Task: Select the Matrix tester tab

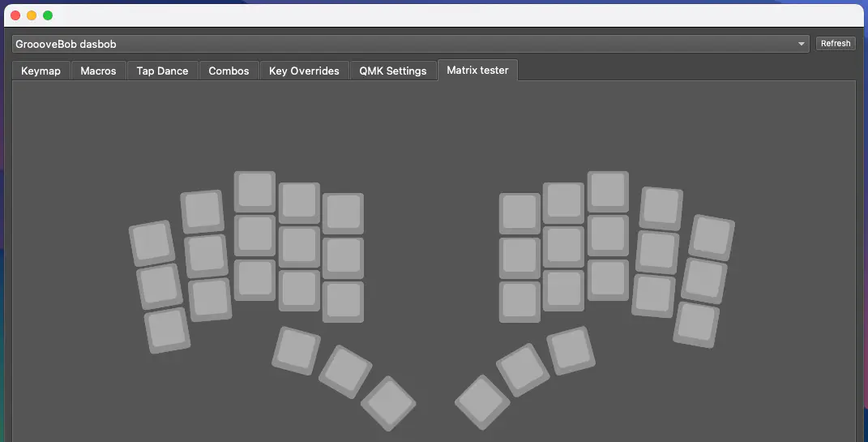Action: tap(478, 71)
